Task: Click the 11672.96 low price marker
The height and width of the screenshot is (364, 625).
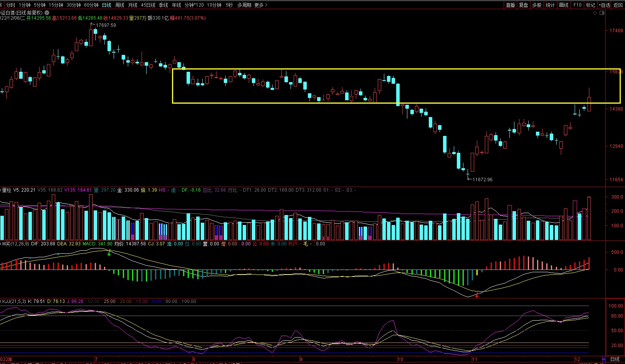Action: point(482,179)
